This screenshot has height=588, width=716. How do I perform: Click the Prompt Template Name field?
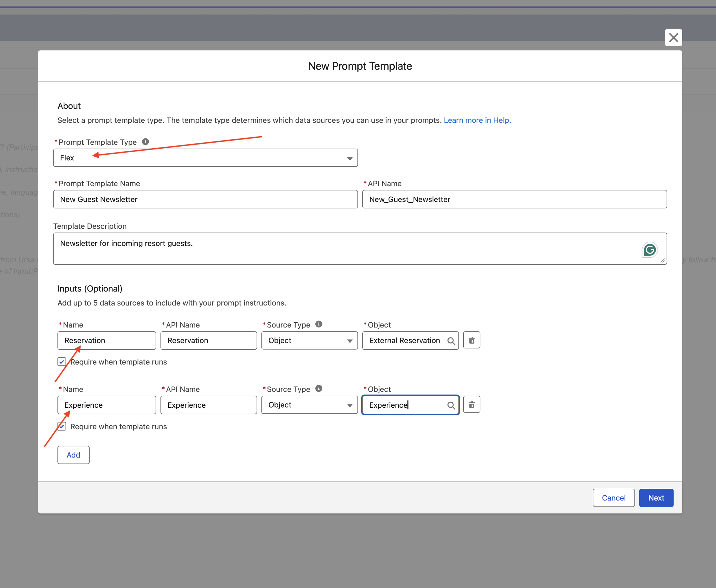(205, 199)
